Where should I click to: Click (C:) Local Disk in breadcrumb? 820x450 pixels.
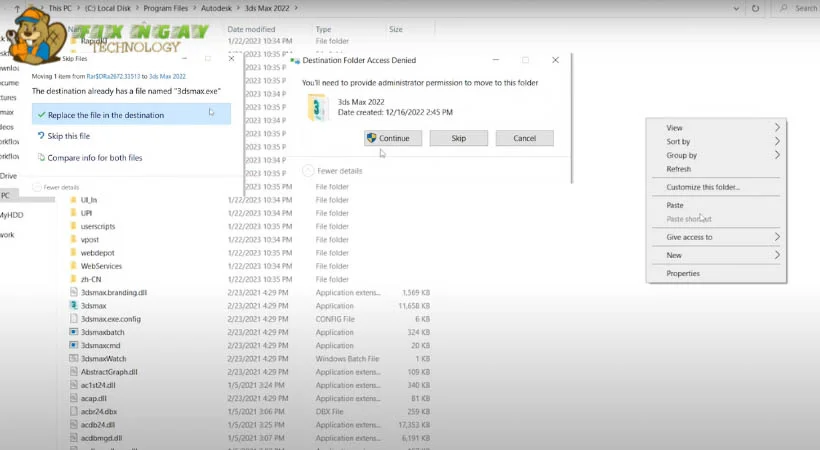tap(107, 8)
